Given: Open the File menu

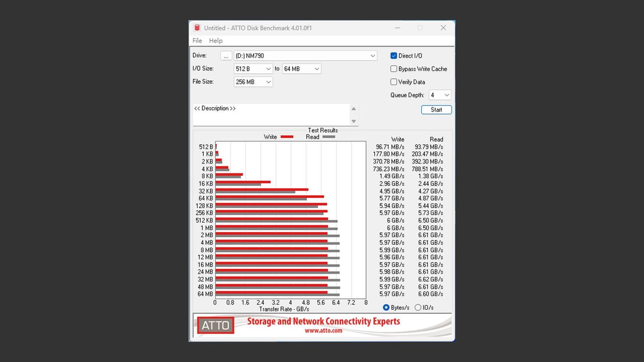Looking at the screenshot, I should 197,41.
